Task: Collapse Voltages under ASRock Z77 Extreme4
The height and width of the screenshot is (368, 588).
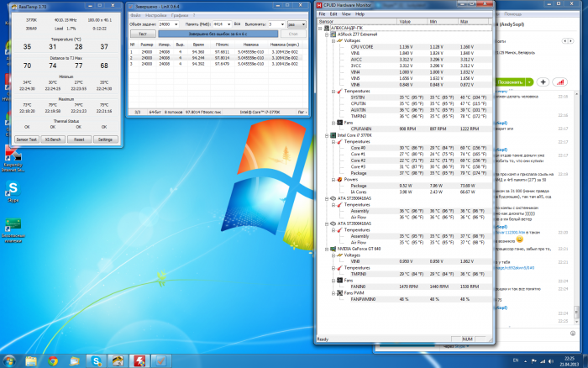Action: (333, 41)
